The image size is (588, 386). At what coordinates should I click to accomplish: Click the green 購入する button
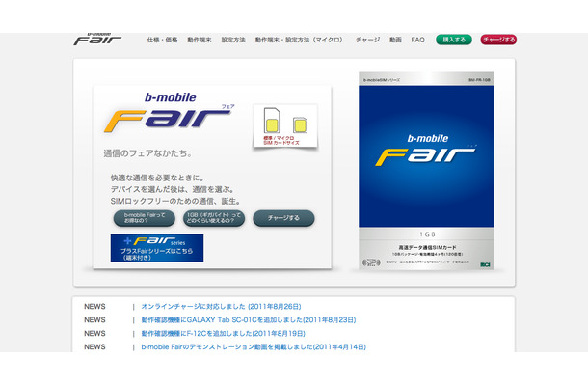point(454,40)
